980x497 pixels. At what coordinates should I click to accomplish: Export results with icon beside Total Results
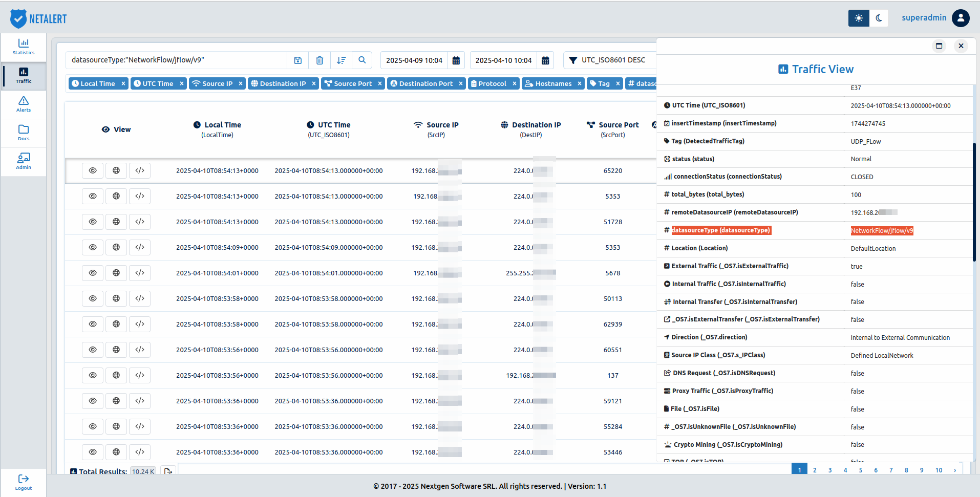pyautogui.click(x=168, y=471)
